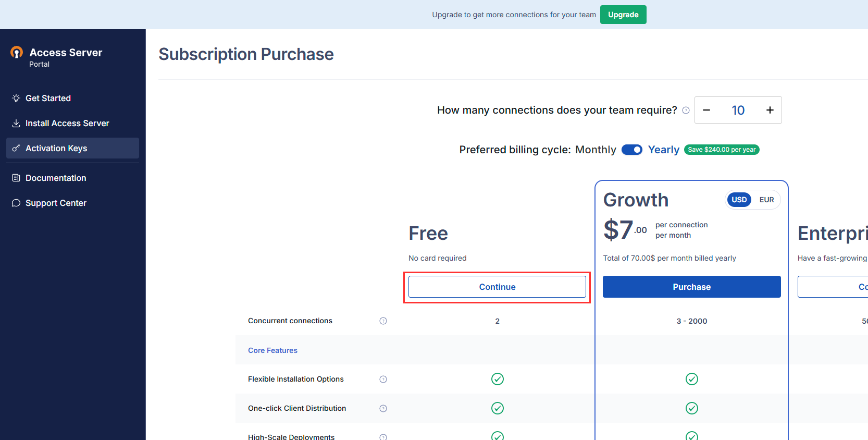The image size is (868, 440).
Task: Click the Support Center chat icon
Action: click(16, 203)
